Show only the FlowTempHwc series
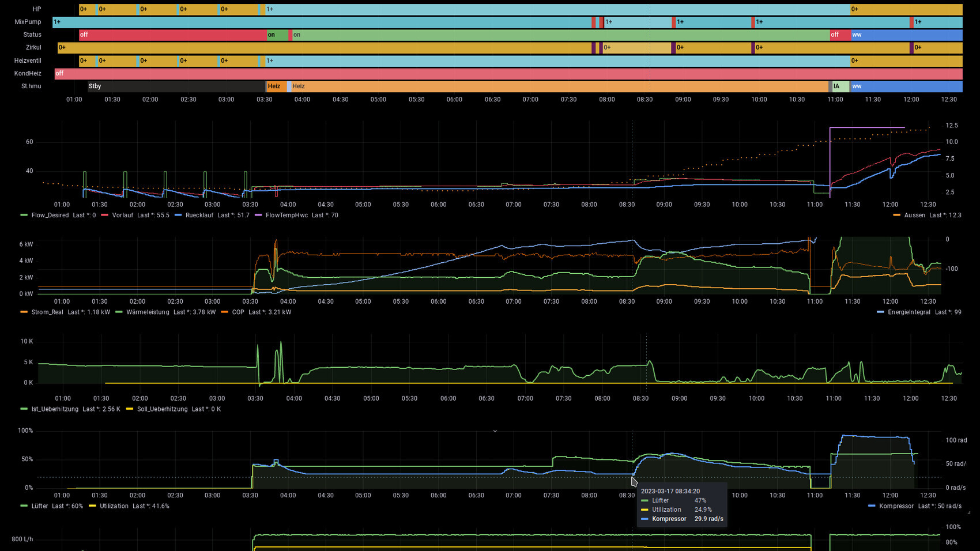980x551 pixels. click(286, 216)
